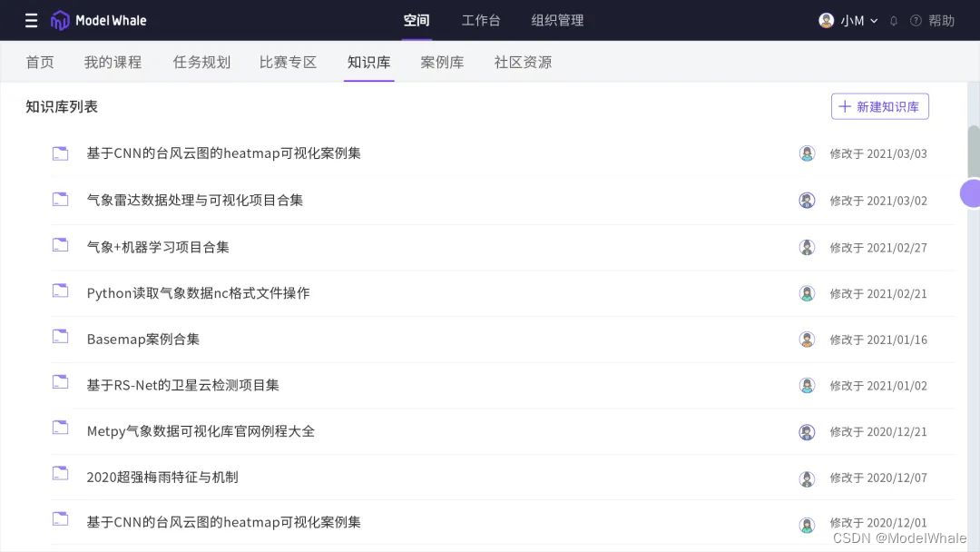Select the 知识库 tab

[368, 62]
